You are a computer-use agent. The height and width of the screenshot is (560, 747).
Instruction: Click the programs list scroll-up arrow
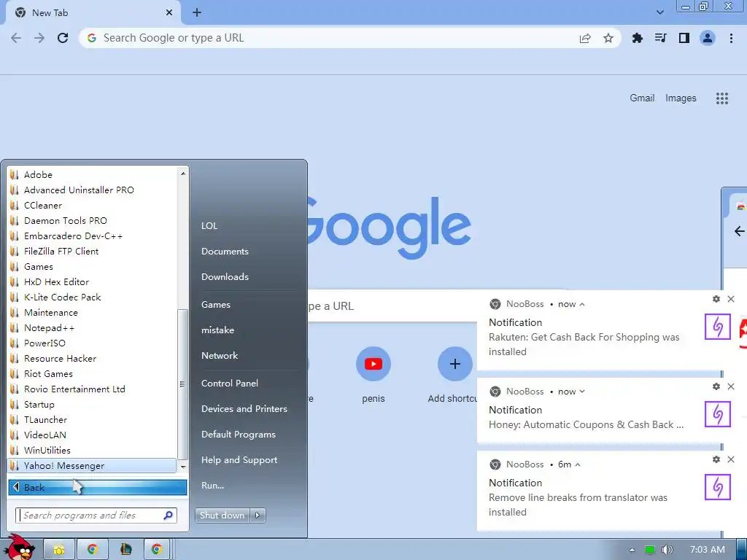(x=183, y=174)
